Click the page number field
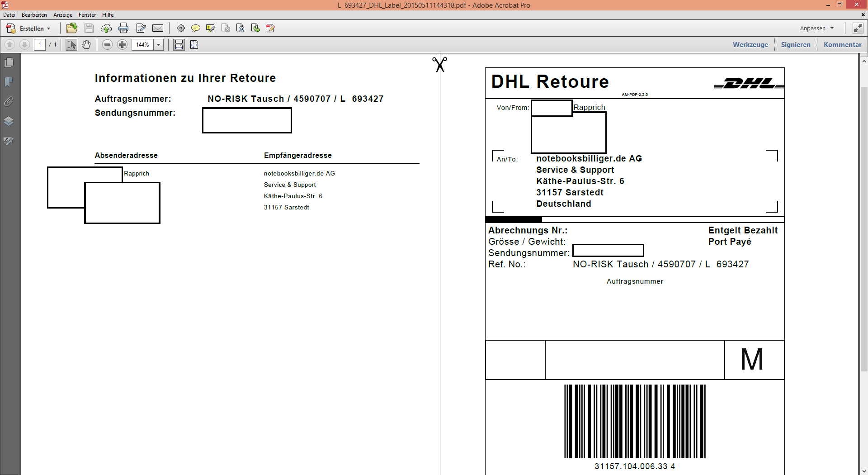 pyautogui.click(x=40, y=45)
